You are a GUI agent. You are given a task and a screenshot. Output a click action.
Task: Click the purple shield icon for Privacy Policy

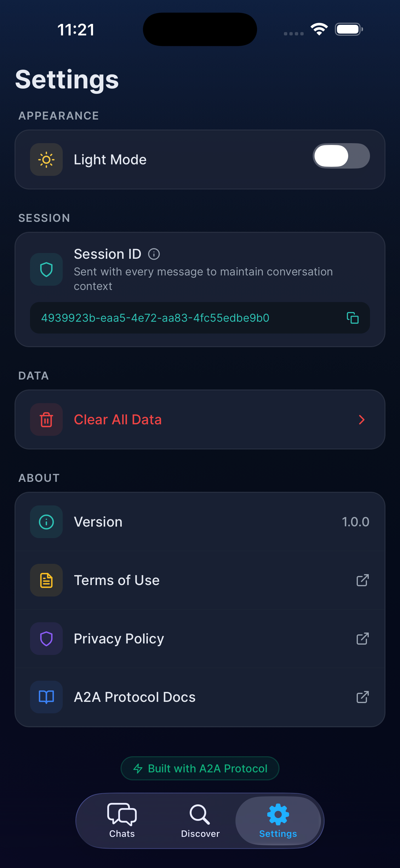click(x=46, y=639)
